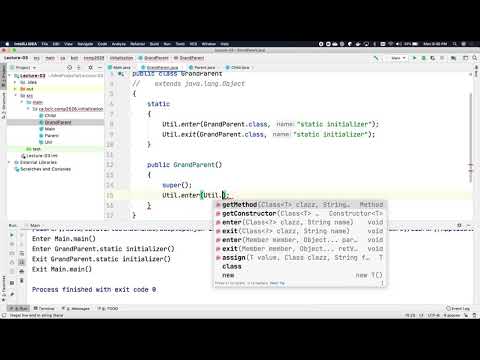Open the Code menu
Viewport: 480px width, 360px height.
click(x=102, y=44)
